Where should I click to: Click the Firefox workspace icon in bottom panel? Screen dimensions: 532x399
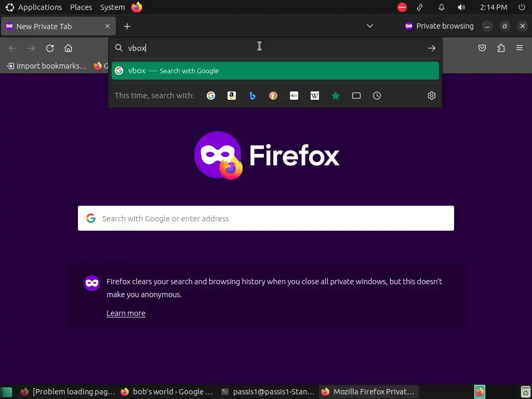pos(480,392)
